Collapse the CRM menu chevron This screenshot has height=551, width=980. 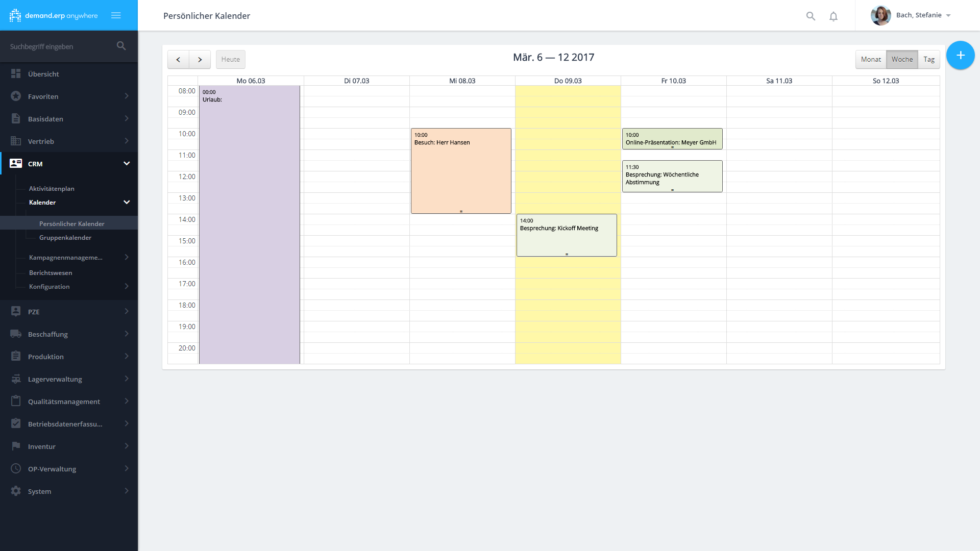click(127, 164)
